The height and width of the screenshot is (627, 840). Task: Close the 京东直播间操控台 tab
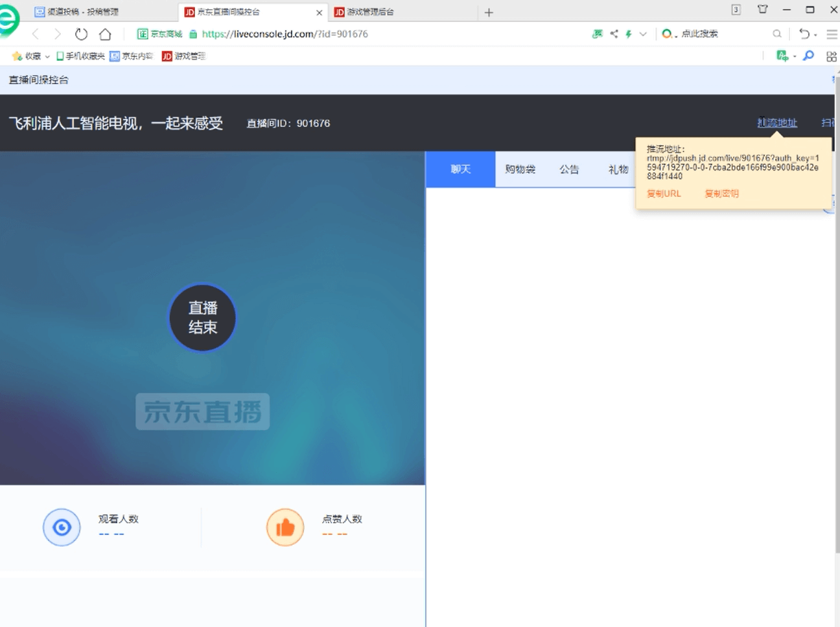pos(319,12)
